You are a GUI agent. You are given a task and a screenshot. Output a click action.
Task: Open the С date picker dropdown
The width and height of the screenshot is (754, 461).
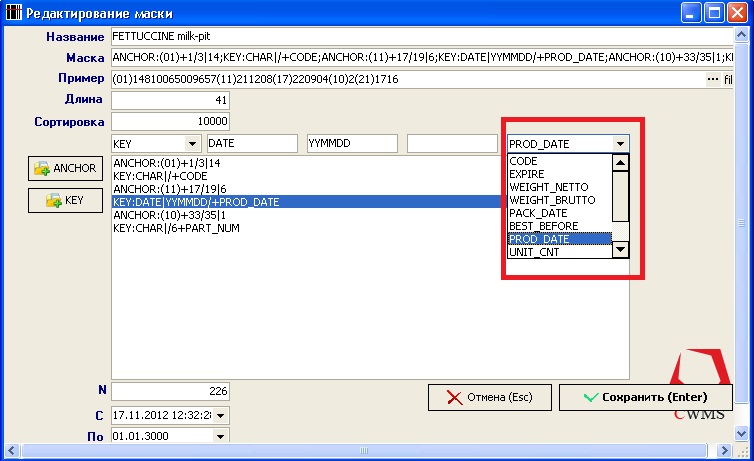(x=221, y=414)
